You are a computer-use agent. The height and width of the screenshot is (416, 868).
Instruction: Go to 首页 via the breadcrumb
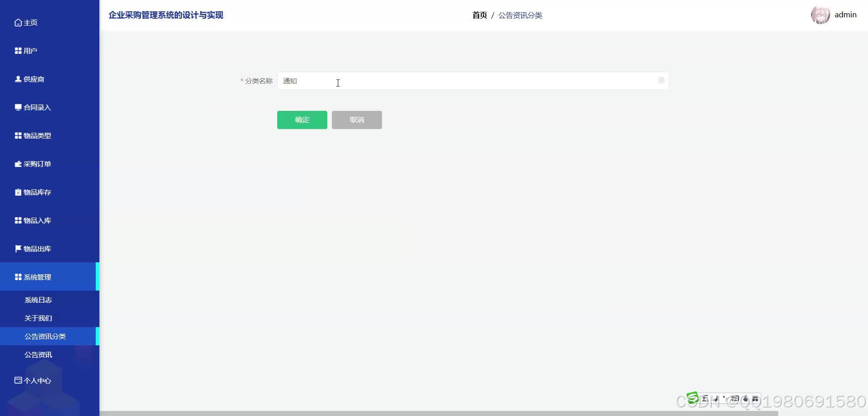[x=480, y=15]
